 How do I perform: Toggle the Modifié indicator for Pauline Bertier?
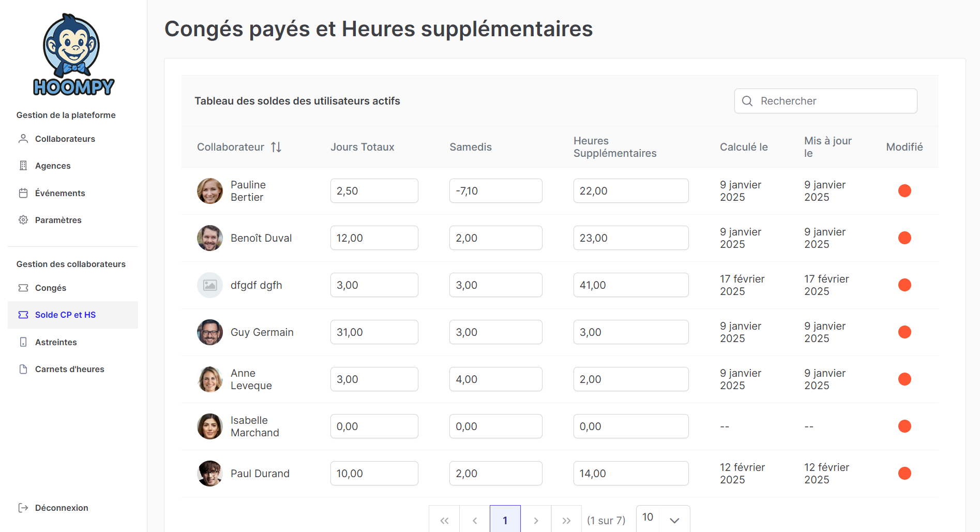[904, 191]
